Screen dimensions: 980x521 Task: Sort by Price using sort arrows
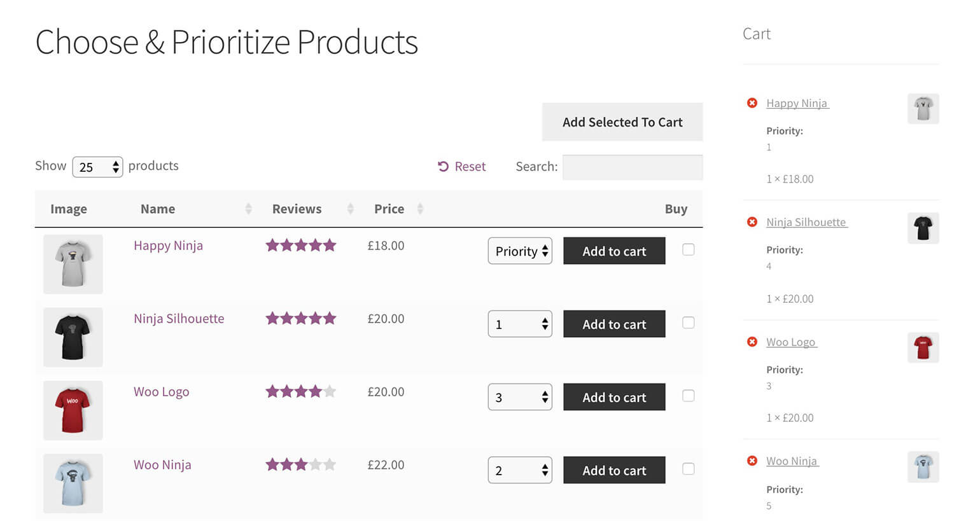(x=420, y=209)
